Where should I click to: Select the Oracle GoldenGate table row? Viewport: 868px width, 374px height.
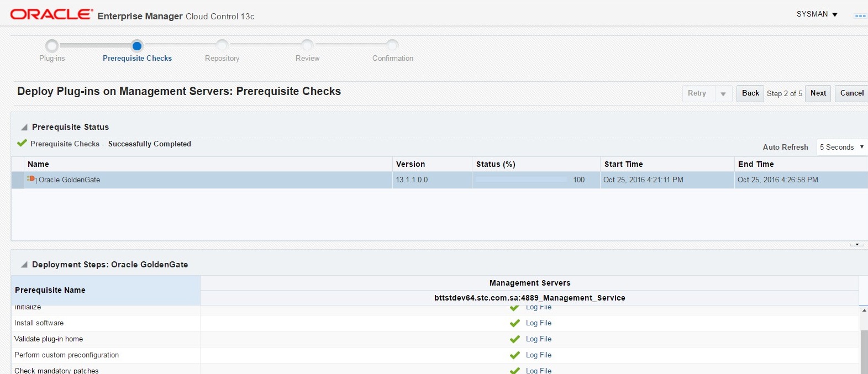(439, 180)
